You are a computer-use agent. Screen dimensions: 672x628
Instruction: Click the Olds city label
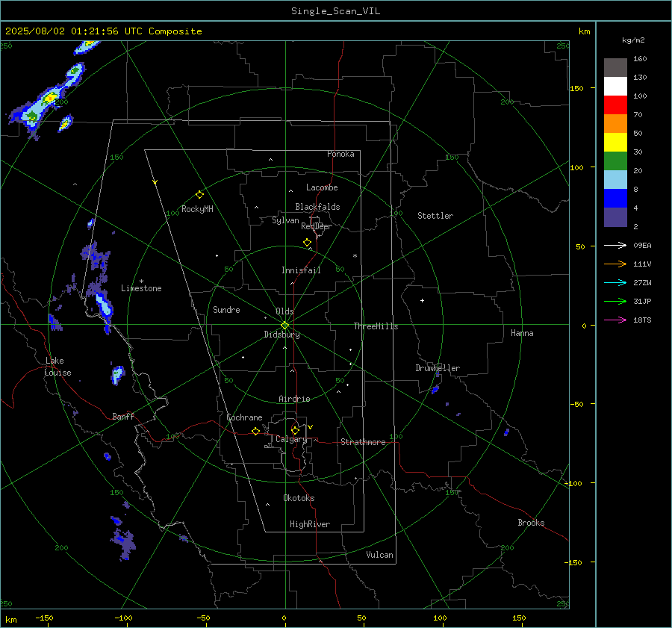click(x=284, y=311)
